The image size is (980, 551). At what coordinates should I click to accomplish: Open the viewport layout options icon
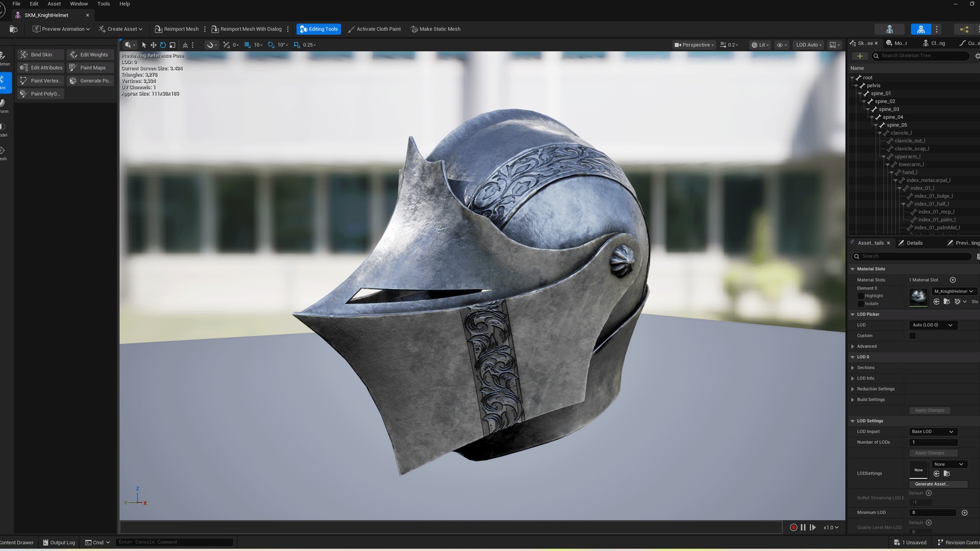(x=835, y=45)
